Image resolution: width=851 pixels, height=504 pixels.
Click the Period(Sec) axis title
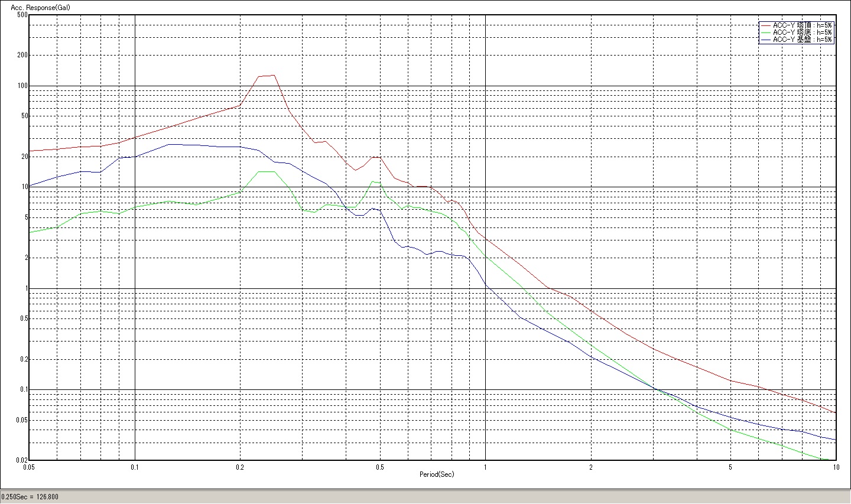coord(437,474)
